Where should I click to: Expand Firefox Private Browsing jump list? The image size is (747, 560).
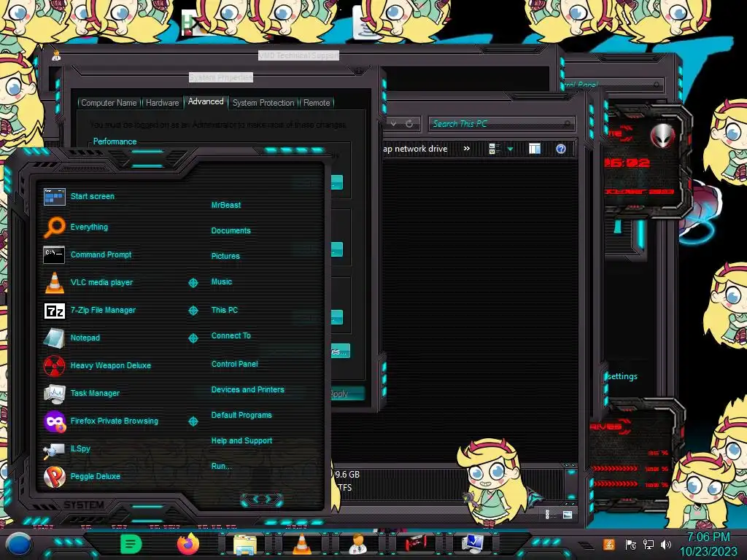coord(193,421)
